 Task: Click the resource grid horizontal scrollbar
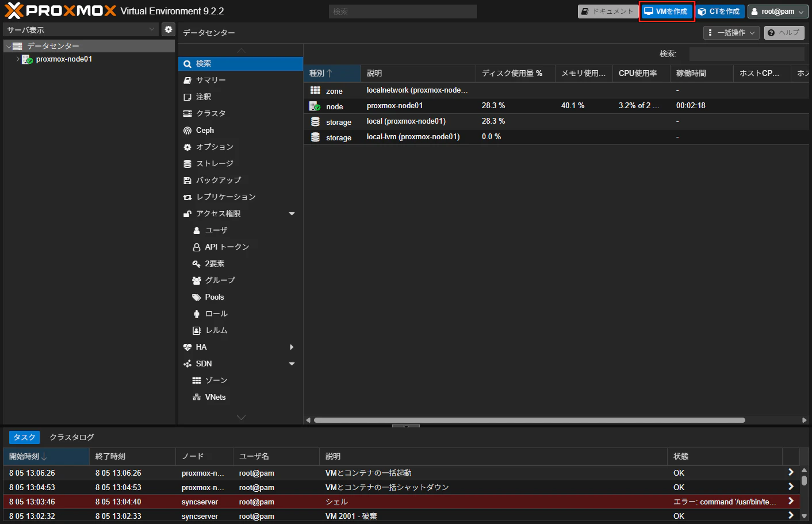coord(529,420)
